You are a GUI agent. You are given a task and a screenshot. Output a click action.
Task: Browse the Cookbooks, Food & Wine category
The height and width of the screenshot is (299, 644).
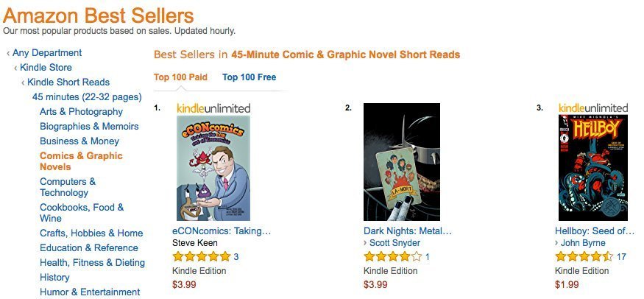(x=82, y=213)
